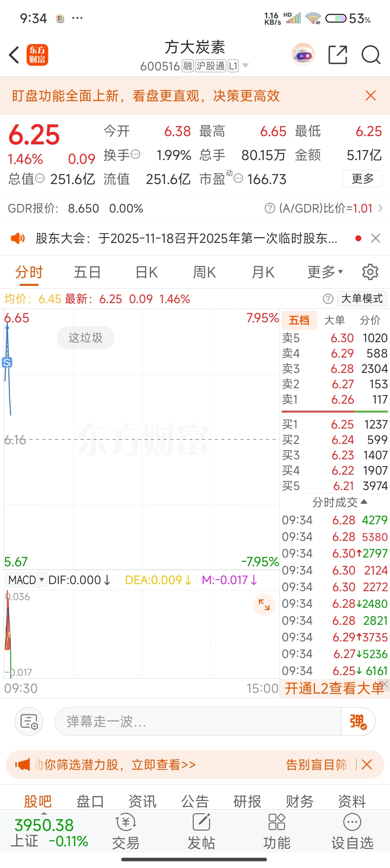Collapse 分时成交 list arrow
The height and width of the screenshot is (868, 390).
tap(364, 502)
